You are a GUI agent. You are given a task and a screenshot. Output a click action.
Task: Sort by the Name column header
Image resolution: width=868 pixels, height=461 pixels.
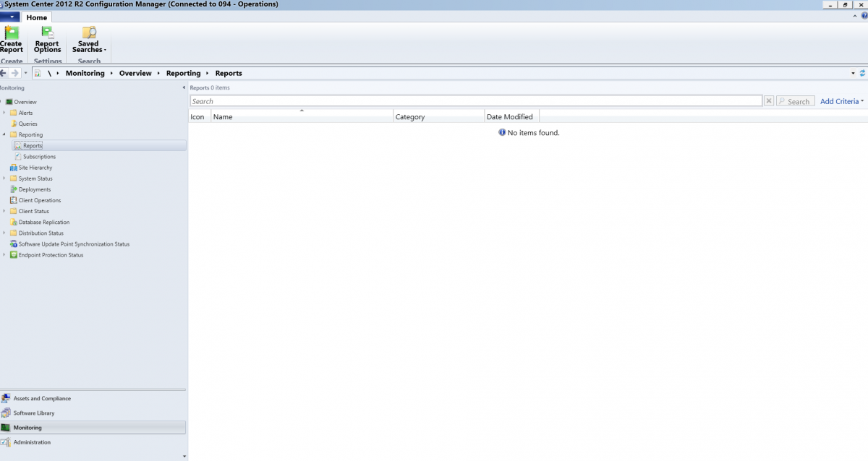click(302, 116)
